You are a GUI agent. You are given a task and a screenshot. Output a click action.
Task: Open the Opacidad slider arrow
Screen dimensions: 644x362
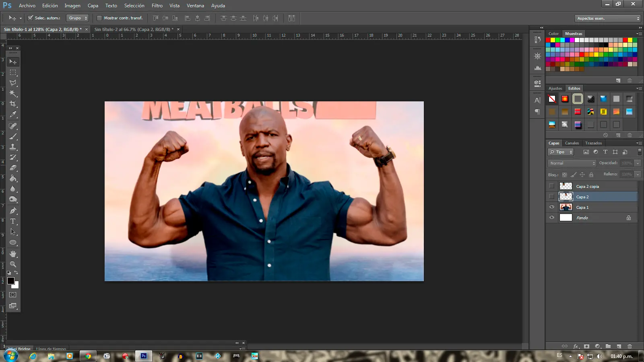pos(638,163)
